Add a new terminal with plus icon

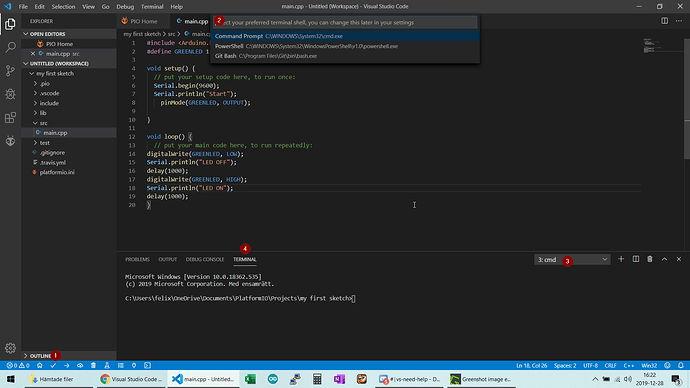click(621, 259)
